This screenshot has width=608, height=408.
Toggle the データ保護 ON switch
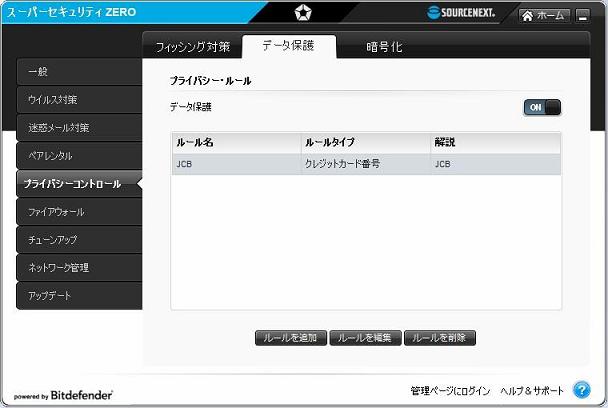(x=542, y=107)
